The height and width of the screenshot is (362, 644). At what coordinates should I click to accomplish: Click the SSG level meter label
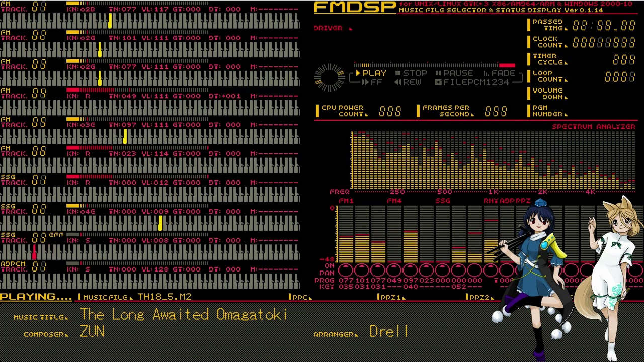pos(443,201)
